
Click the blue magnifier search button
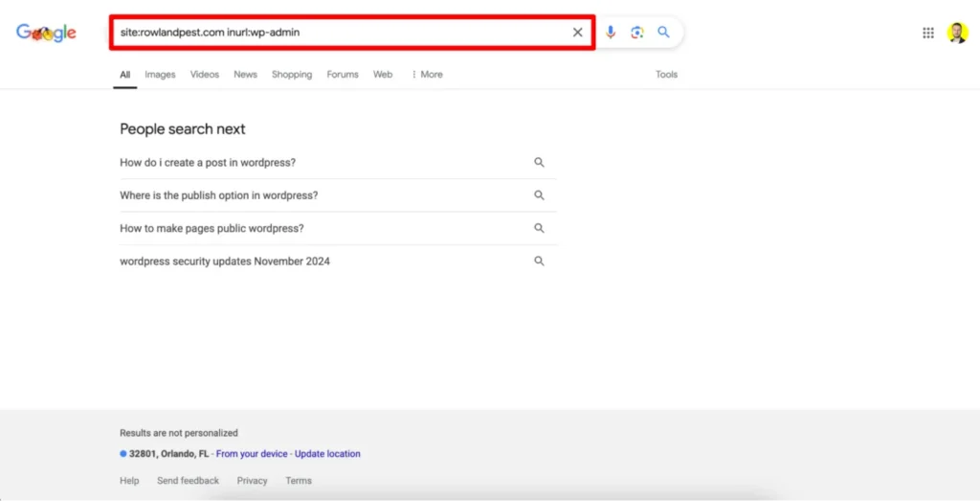pyautogui.click(x=663, y=33)
